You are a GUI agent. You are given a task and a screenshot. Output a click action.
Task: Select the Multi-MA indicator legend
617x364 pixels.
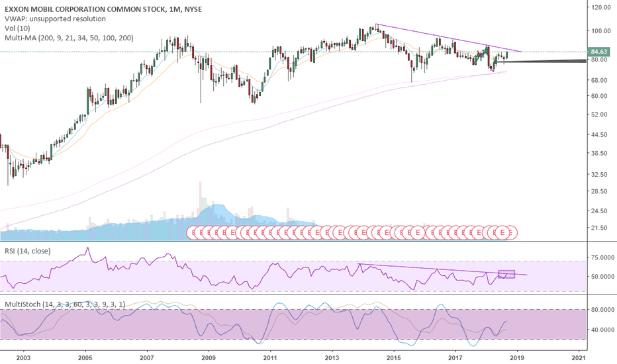tap(69, 38)
